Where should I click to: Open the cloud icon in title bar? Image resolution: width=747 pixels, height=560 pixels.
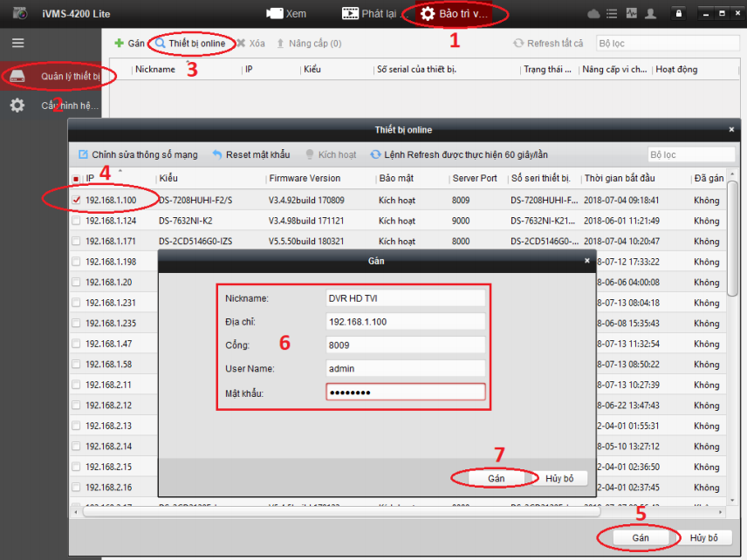point(594,14)
